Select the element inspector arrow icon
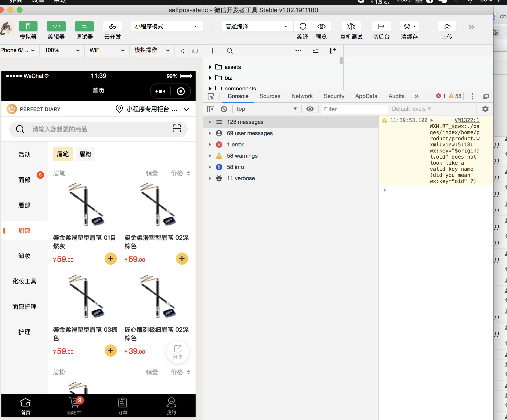 [x=211, y=96]
